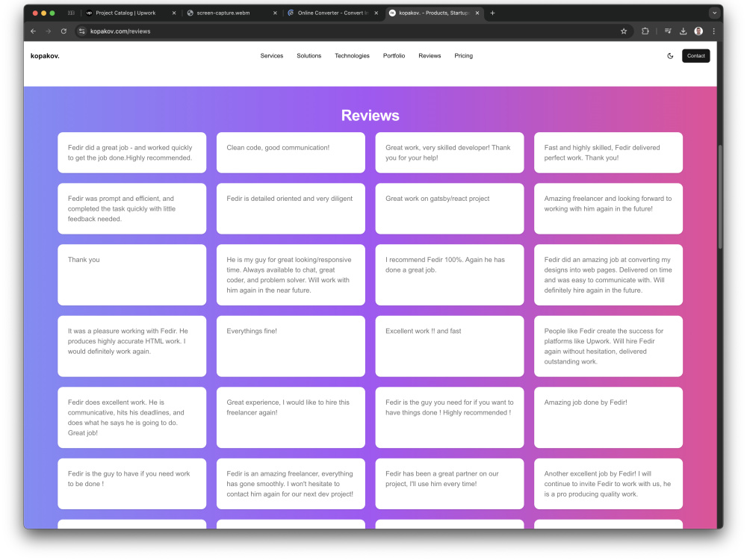Open the Chrome downloads icon
This screenshot has height=560, width=747.
click(x=684, y=31)
